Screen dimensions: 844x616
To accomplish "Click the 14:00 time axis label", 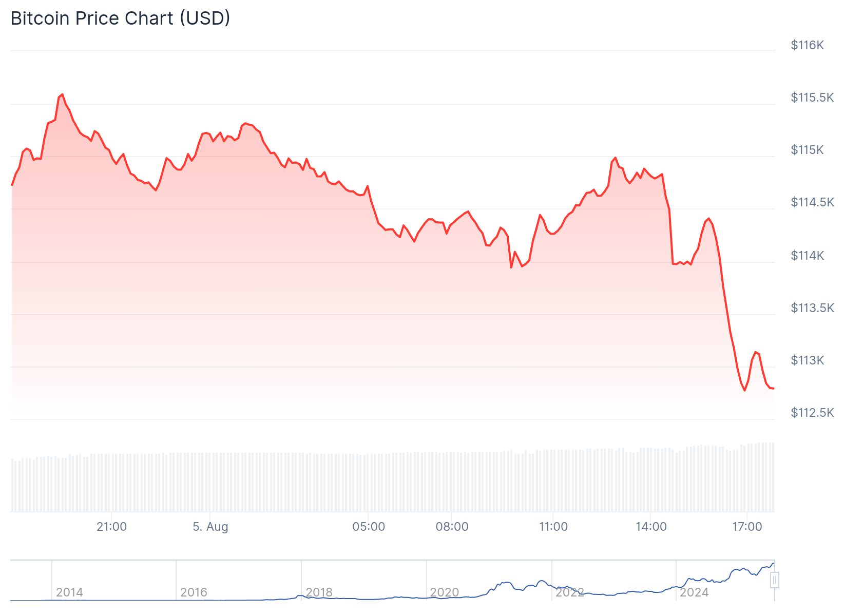I will (x=651, y=527).
